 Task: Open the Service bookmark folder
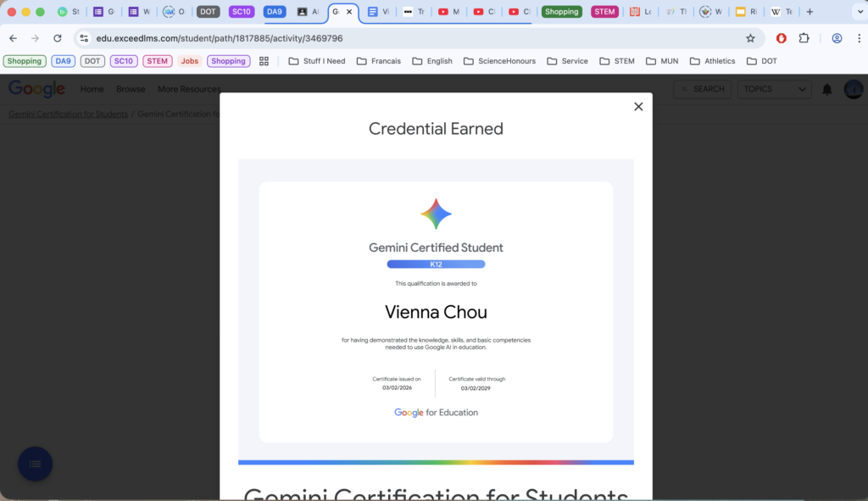567,61
